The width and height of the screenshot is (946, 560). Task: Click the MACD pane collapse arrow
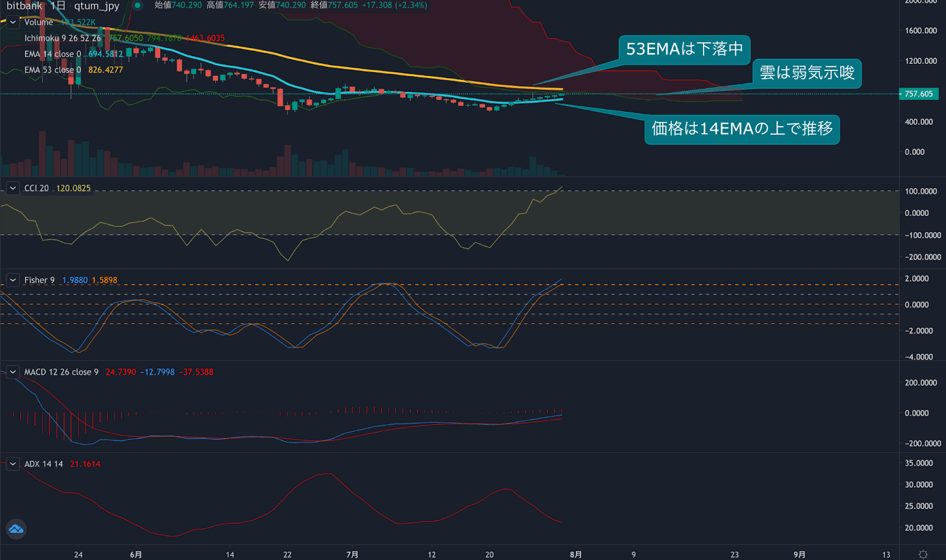pos(12,372)
